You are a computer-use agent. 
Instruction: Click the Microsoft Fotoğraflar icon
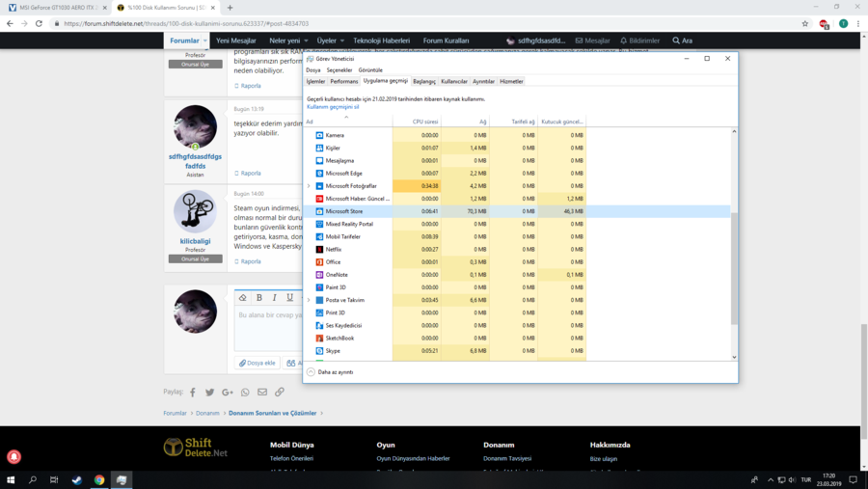coord(319,186)
